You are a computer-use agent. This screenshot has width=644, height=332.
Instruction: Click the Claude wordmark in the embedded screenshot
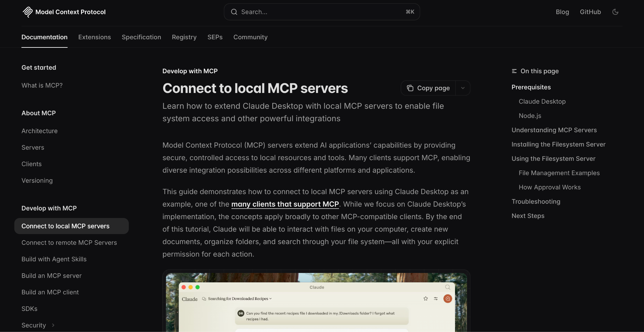(x=189, y=299)
